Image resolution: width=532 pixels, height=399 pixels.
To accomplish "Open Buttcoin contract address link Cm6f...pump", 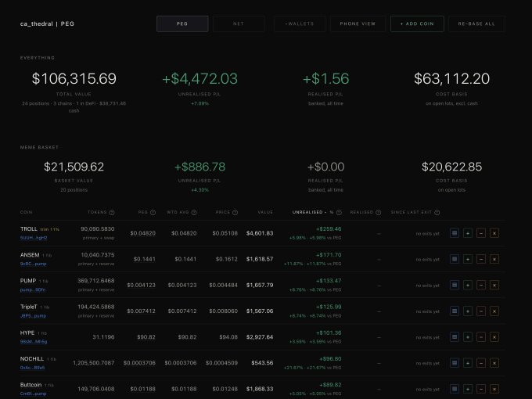I will (x=33, y=394).
